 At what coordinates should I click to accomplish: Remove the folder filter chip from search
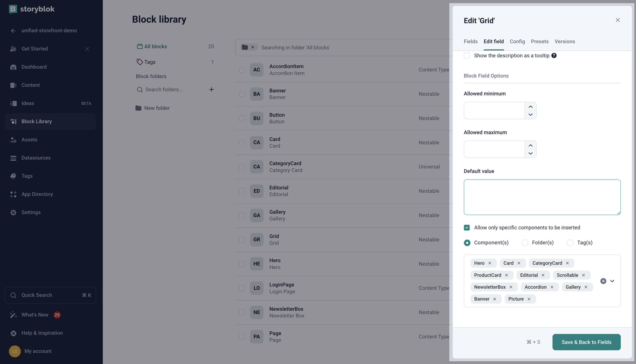253,47
